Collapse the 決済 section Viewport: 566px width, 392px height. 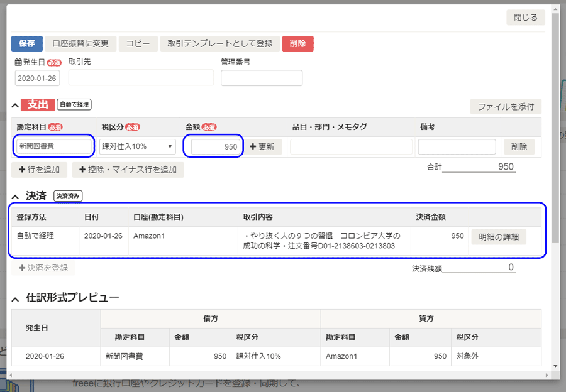pos(14,195)
